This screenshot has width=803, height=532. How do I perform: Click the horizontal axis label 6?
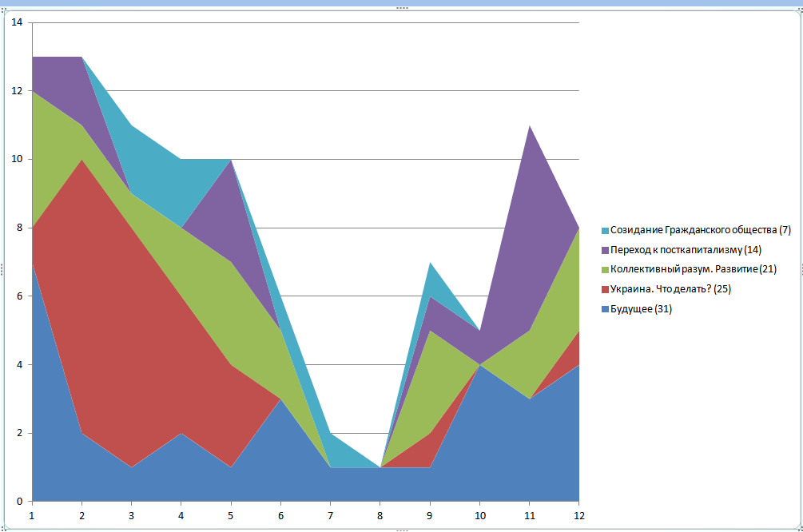280,514
